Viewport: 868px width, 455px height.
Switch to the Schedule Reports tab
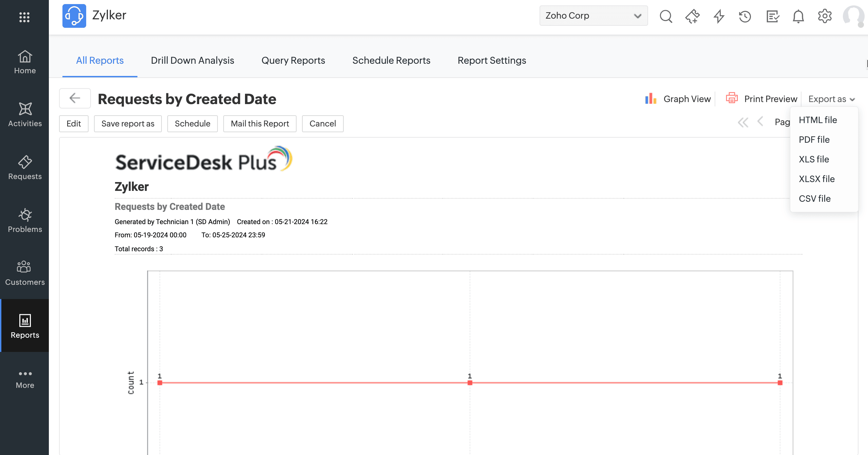pos(391,60)
